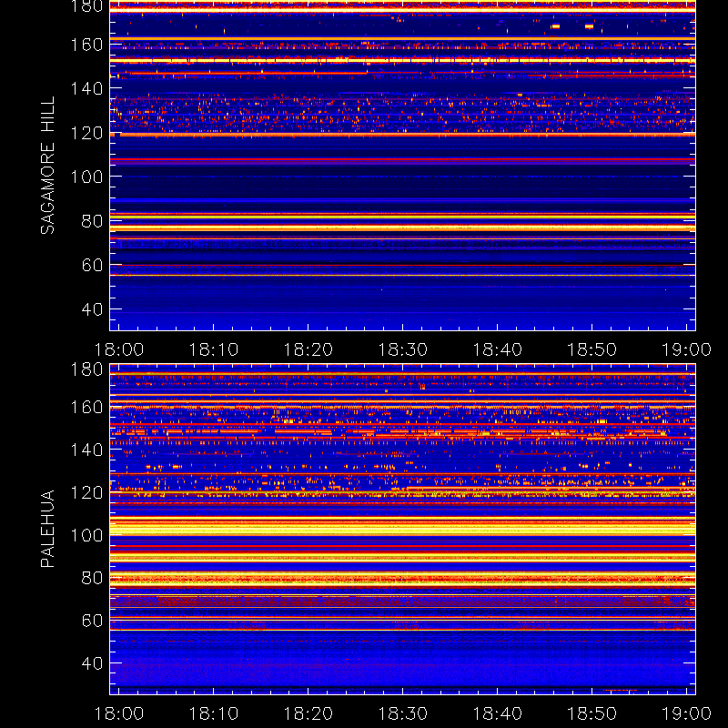728x728 pixels.
Task: Click the PALEHUA axis title
Action: point(48,529)
